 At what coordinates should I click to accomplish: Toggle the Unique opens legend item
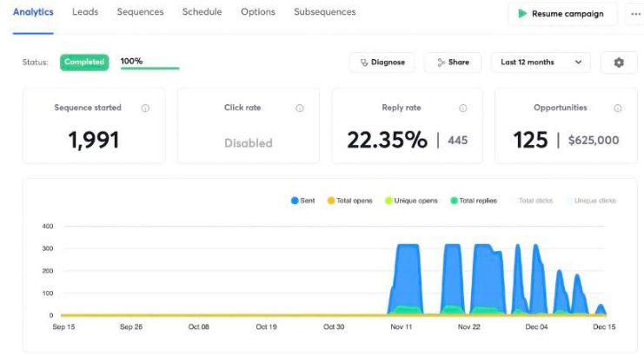click(411, 201)
